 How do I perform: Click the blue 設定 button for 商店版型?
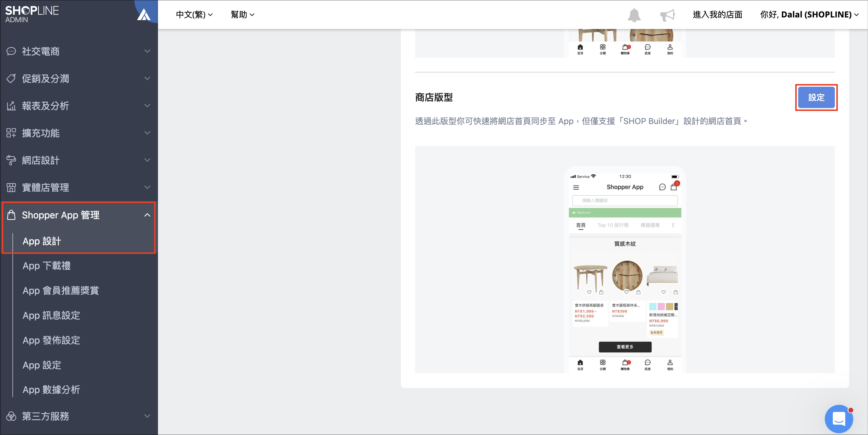[x=816, y=97]
